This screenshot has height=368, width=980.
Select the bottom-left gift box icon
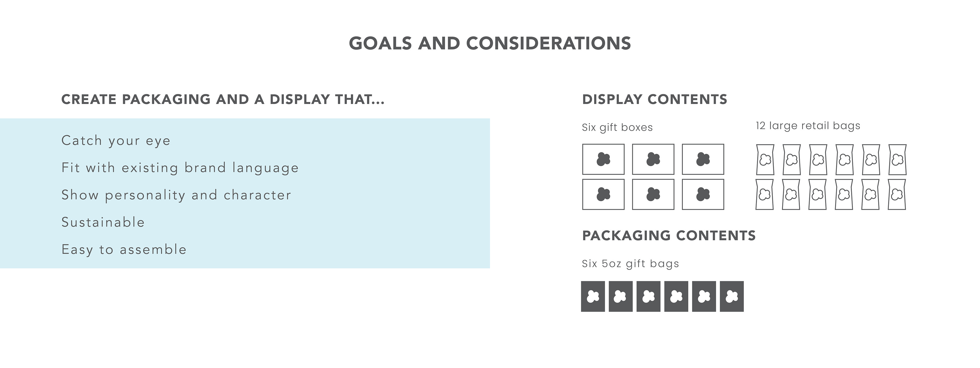[603, 194]
